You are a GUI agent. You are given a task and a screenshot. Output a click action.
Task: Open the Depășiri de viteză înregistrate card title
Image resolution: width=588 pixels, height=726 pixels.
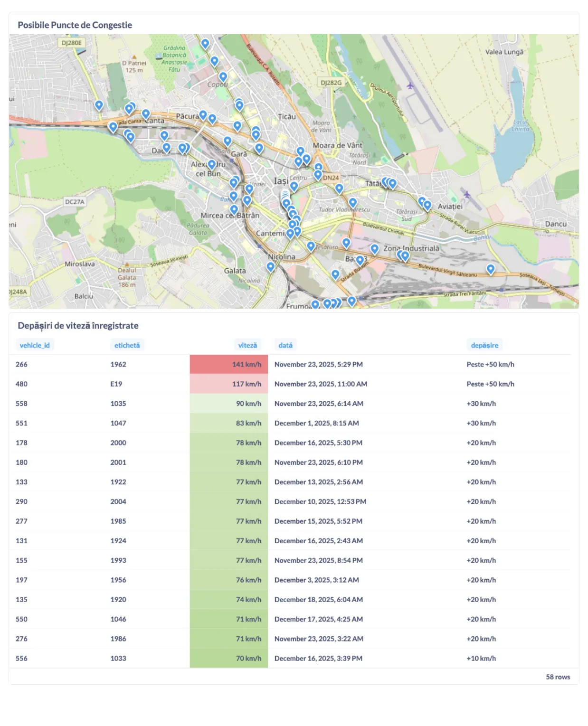[x=78, y=326]
